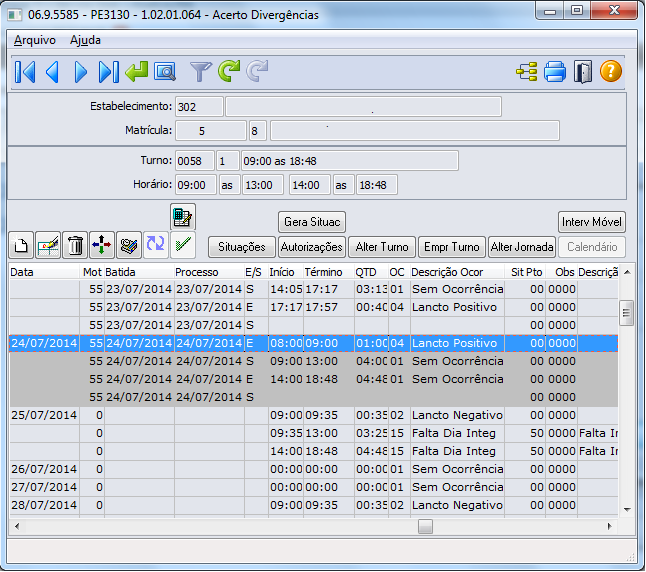Click the printer icon
The width and height of the screenshot is (646, 572).
coord(555,72)
